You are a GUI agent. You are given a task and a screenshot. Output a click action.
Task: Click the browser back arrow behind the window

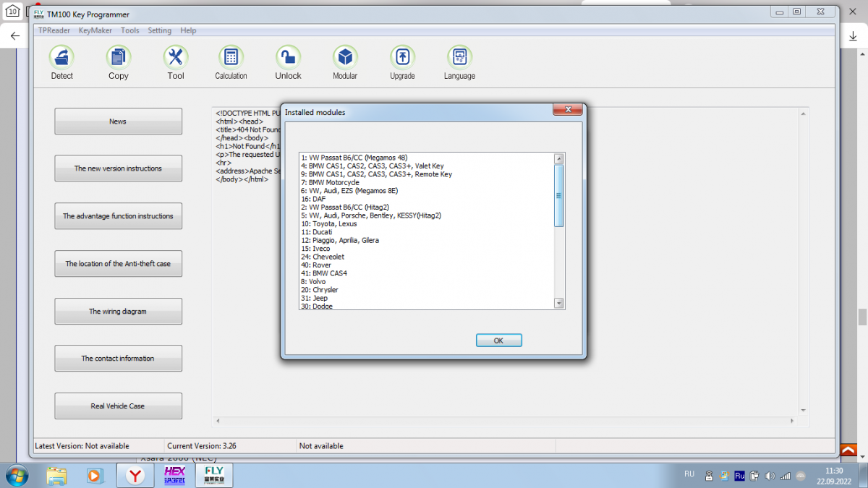pos(14,35)
